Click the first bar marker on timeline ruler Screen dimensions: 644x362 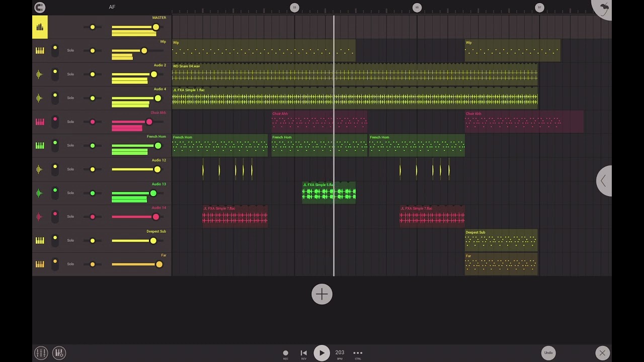click(x=294, y=7)
